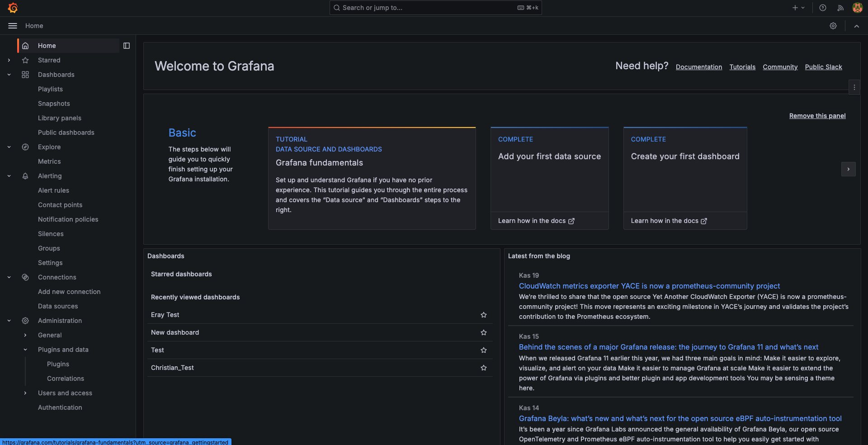Click the dock menu toggle icon
The width and height of the screenshot is (868, 445).
pos(127,46)
